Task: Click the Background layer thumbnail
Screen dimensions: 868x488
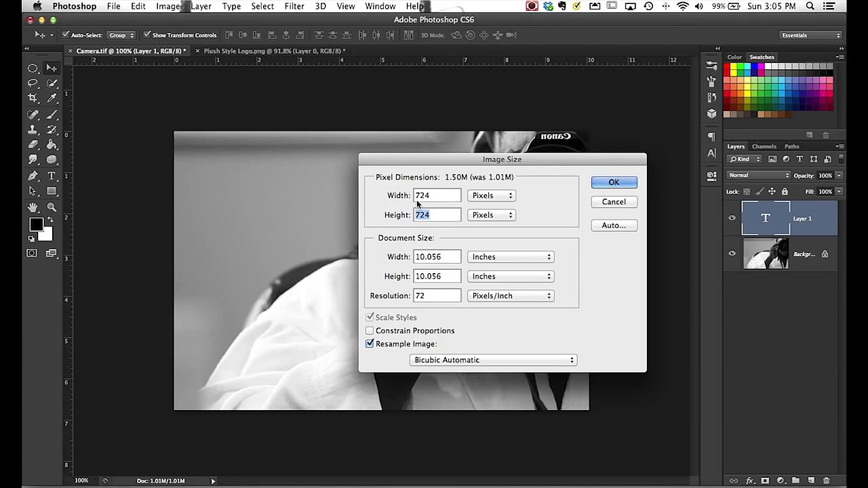Action: tap(766, 253)
